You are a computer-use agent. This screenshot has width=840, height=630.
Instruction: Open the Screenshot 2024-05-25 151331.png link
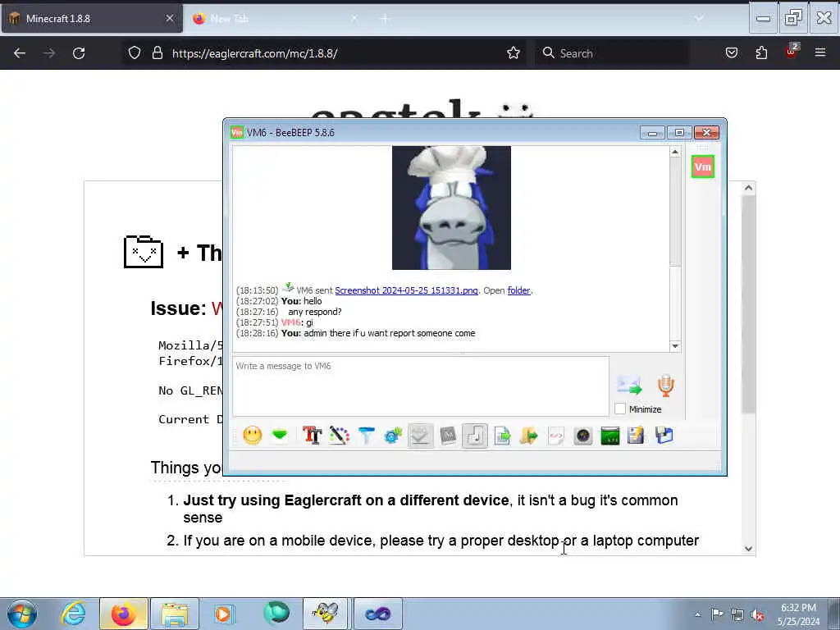[x=406, y=290]
